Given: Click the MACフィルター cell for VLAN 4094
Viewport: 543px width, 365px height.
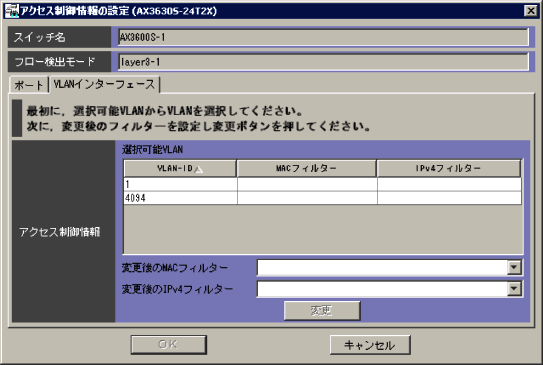Looking at the screenshot, I should (307, 198).
